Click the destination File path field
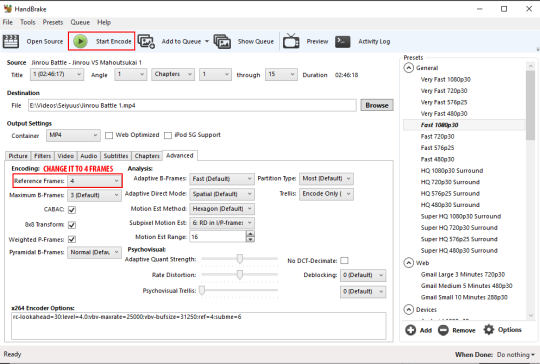This screenshot has width=540, height=364. 192,105
